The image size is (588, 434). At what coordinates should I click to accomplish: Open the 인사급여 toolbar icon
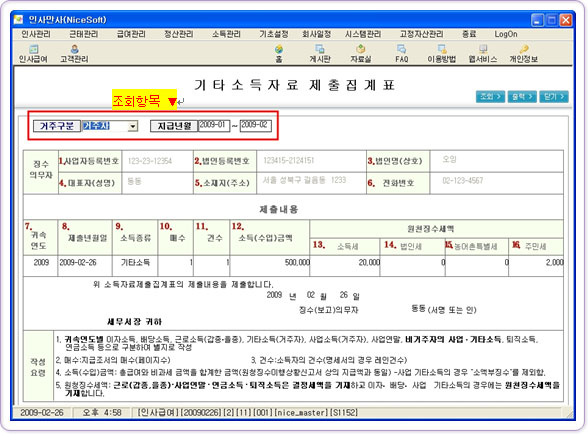[33, 54]
